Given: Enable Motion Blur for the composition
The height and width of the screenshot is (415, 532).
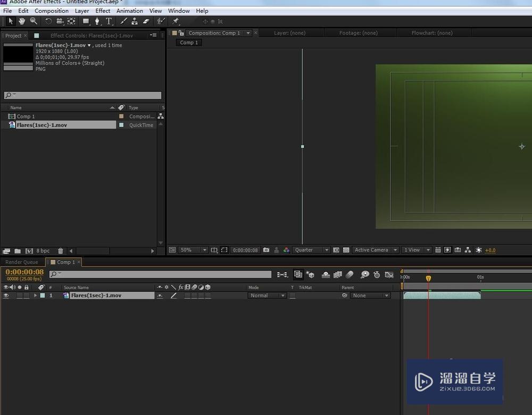Looking at the screenshot, I should 350,275.
